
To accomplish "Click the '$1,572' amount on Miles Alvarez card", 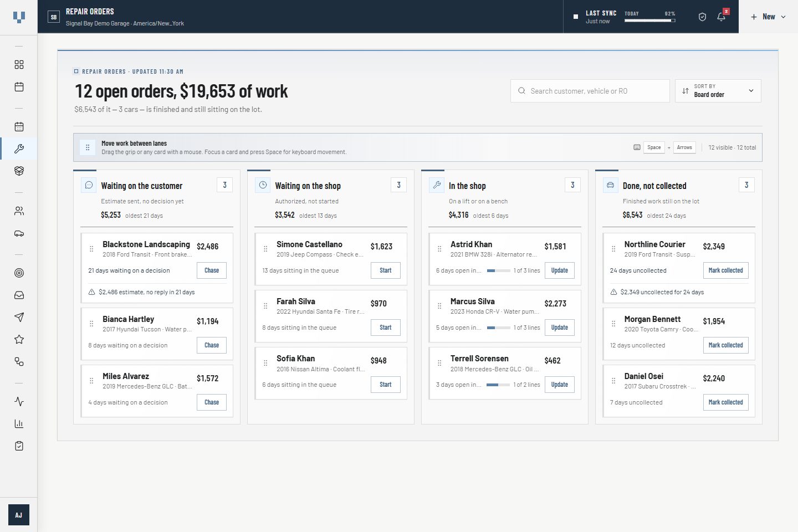I will [x=208, y=378].
